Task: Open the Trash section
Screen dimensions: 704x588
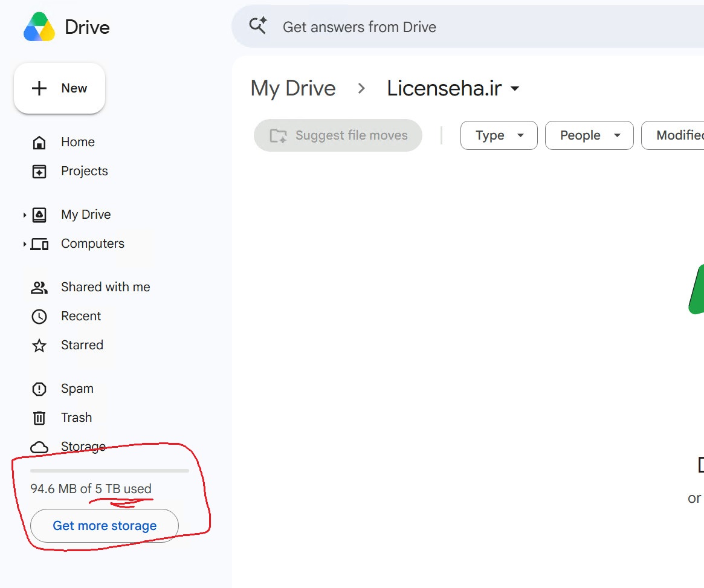Action: click(x=76, y=418)
